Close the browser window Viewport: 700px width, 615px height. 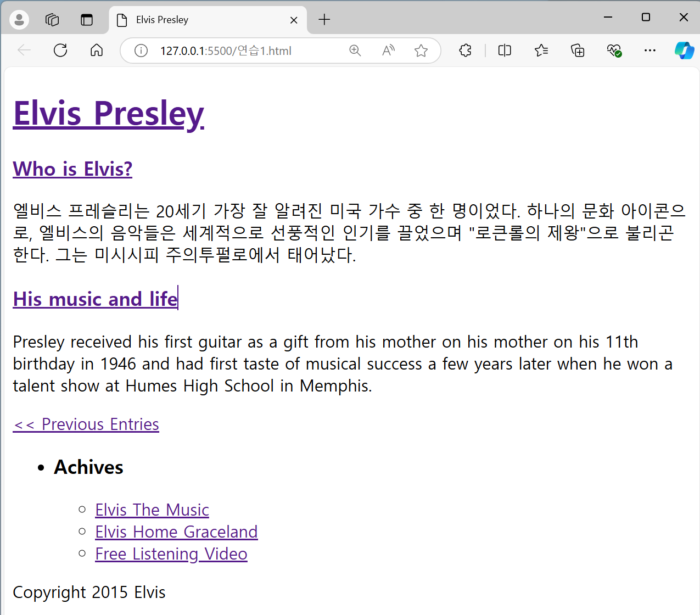pyautogui.click(x=684, y=17)
